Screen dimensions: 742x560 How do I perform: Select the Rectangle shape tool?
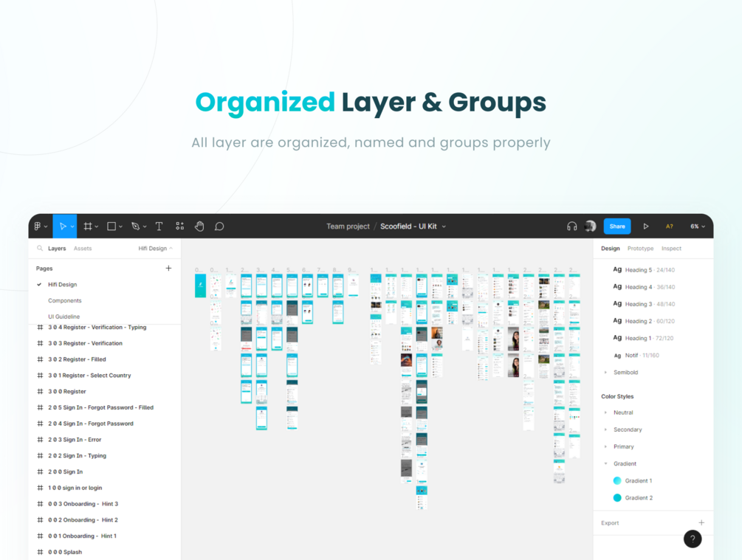(x=111, y=226)
